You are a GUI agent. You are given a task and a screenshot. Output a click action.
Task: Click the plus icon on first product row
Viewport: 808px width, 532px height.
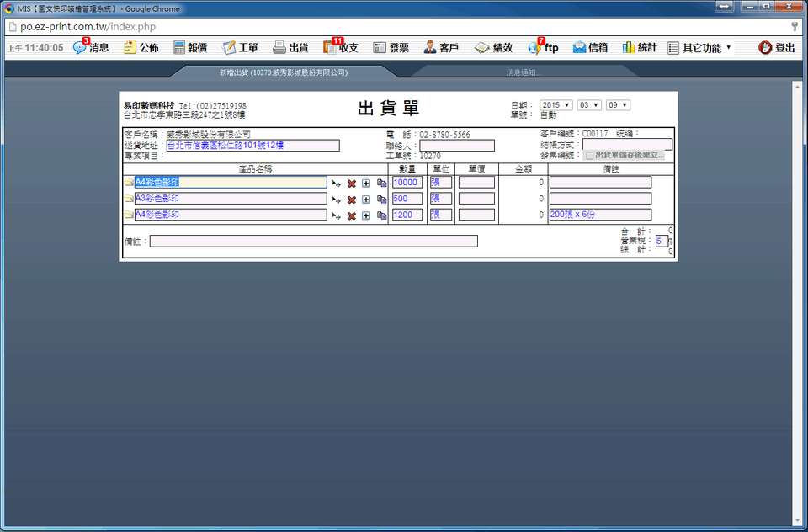point(366,183)
